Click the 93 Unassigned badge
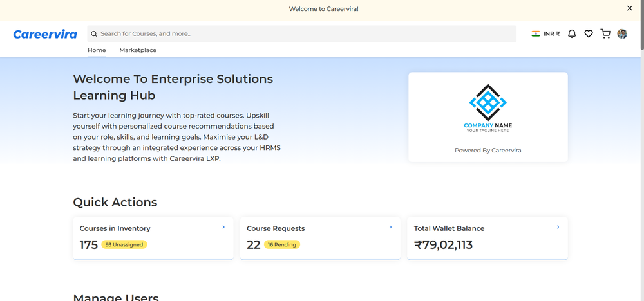This screenshot has width=644, height=301. [x=124, y=245]
